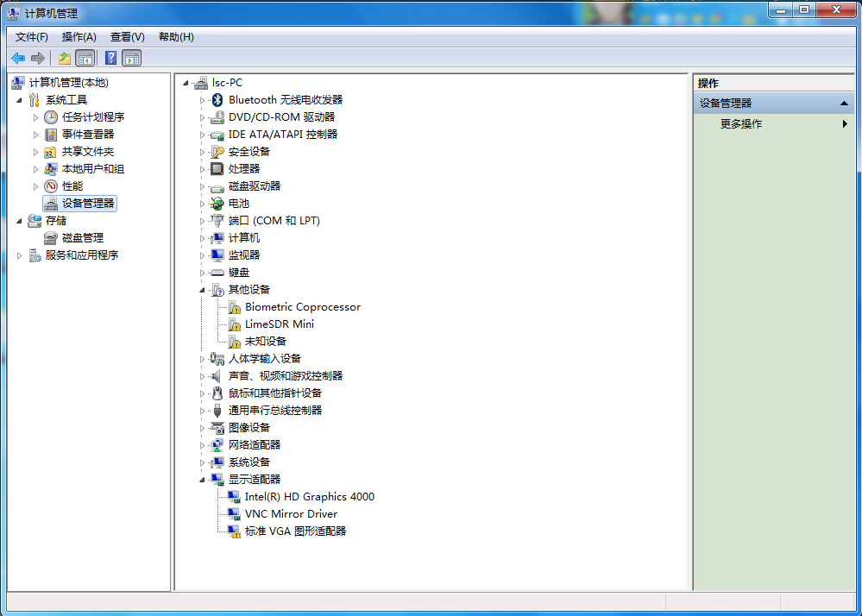Click the 鼠标和其他指针设备 mouse icon
Viewport: 862px width, 616px height.
click(x=217, y=393)
